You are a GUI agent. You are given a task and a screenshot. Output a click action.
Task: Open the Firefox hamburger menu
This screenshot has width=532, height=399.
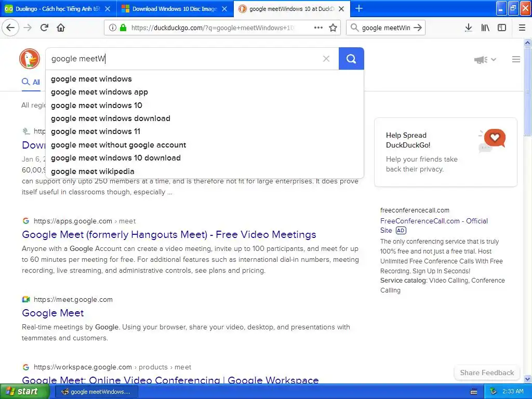[x=522, y=28]
